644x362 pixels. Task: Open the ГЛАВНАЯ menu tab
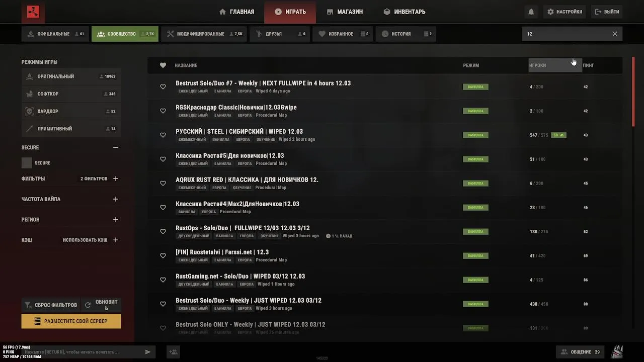pos(237,12)
